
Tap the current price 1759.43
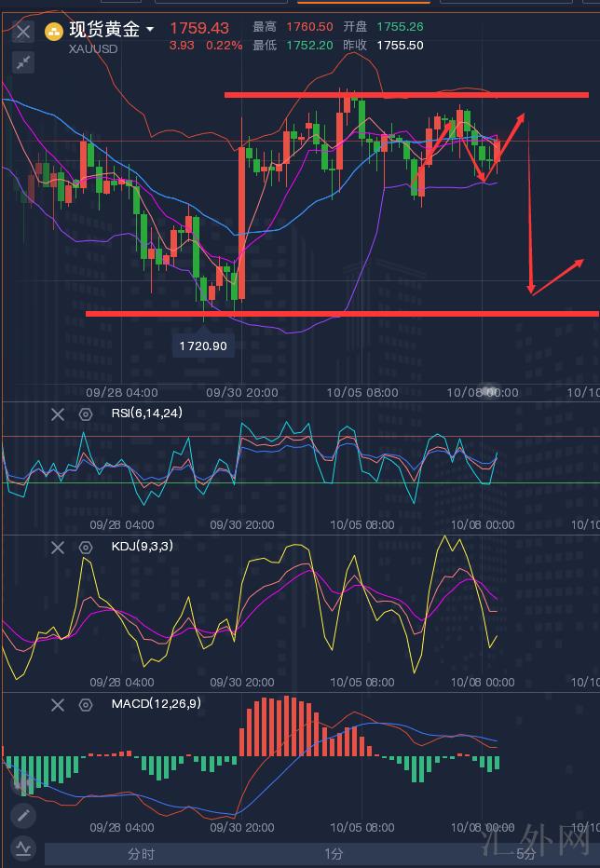[198, 28]
